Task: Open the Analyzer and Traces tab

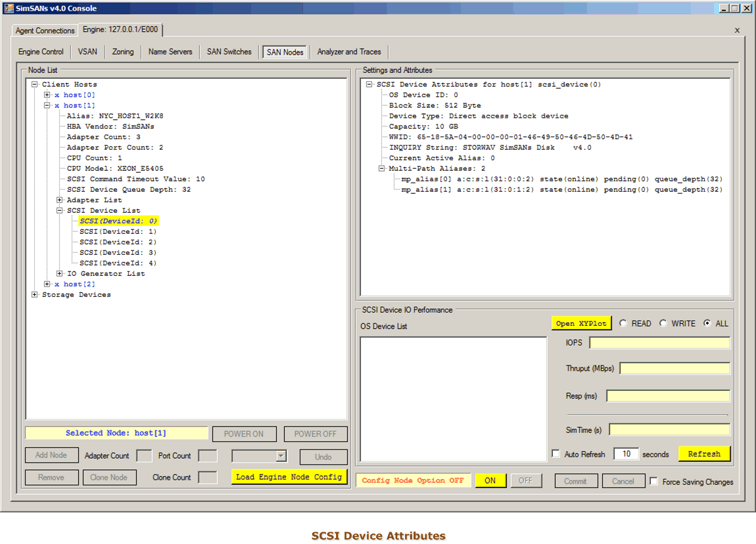Action: pos(348,52)
